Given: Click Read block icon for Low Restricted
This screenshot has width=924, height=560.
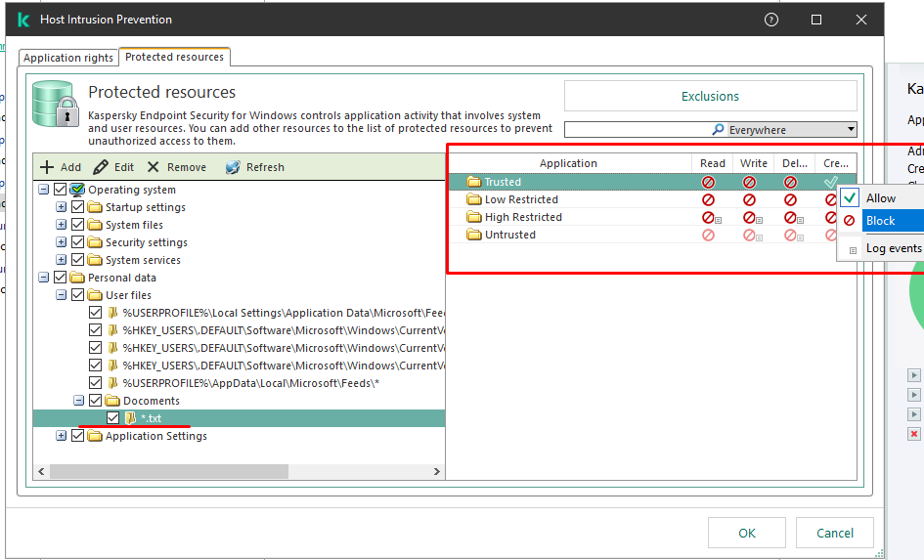Looking at the screenshot, I should 708,199.
